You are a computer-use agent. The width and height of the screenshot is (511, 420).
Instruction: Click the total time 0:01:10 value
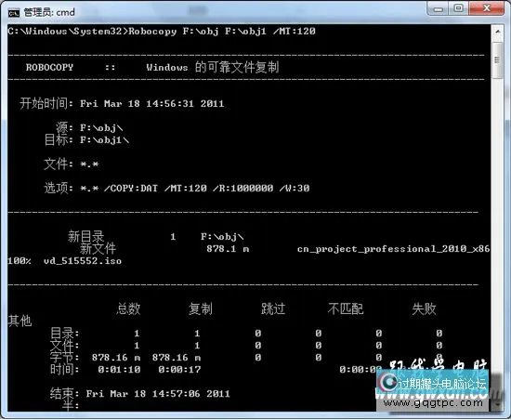pos(119,370)
